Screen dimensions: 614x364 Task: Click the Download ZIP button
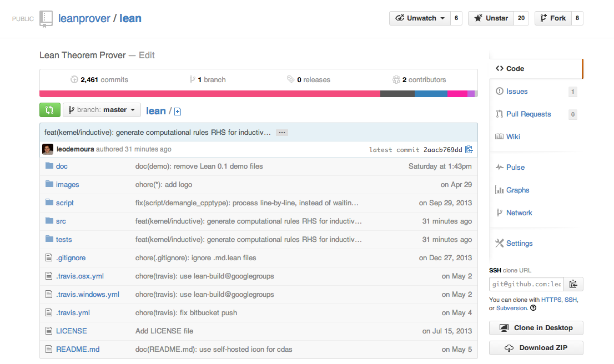(536, 348)
